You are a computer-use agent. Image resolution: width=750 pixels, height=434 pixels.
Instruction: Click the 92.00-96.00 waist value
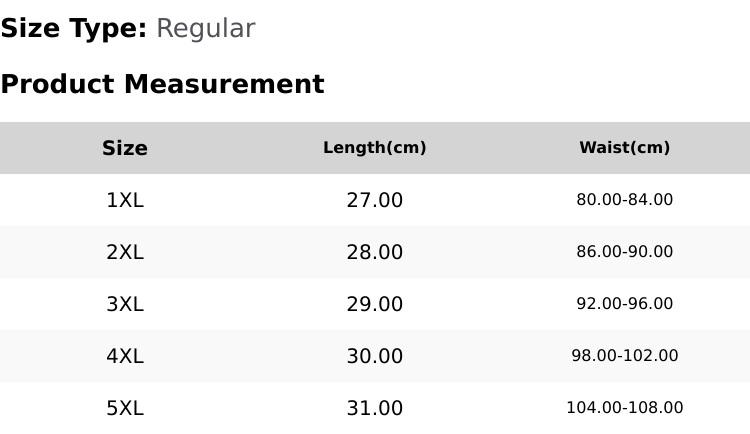coord(625,303)
